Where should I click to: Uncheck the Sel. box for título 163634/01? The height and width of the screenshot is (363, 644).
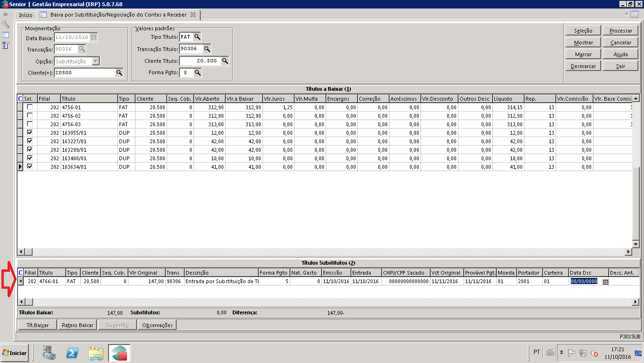coord(30,167)
